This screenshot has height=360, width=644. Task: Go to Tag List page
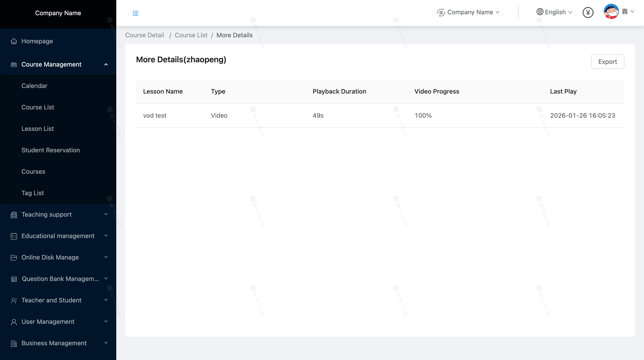(x=32, y=193)
